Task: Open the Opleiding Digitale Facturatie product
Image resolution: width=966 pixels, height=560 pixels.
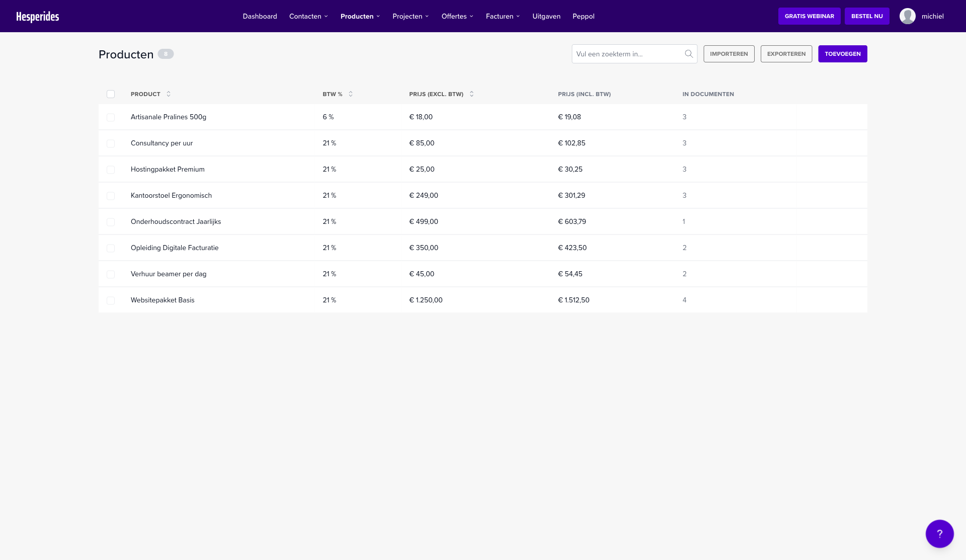Action: point(175,248)
